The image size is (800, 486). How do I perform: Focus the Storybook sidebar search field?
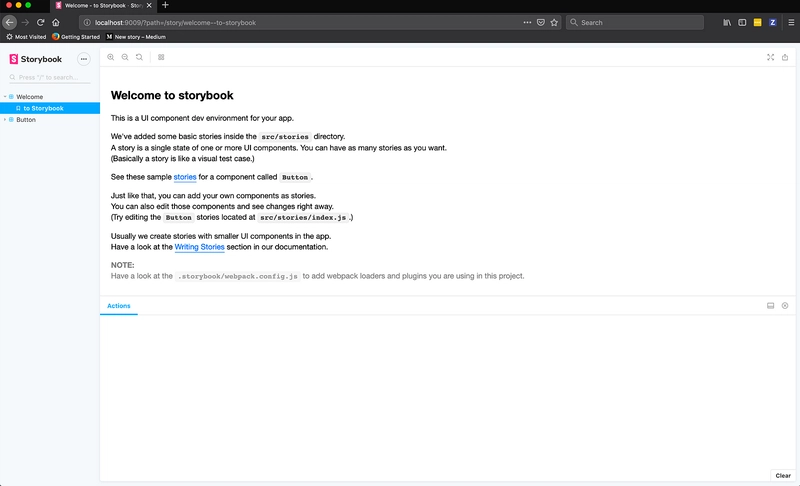(49, 78)
